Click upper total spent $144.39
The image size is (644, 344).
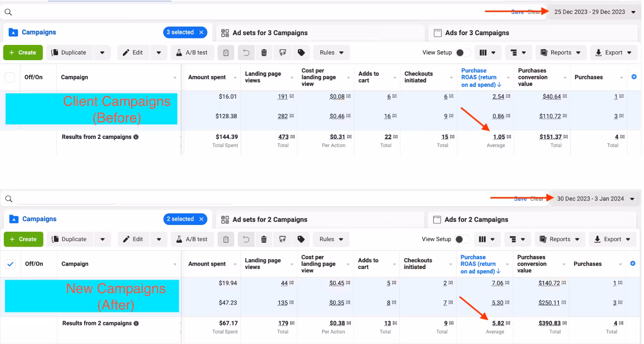[x=227, y=137]
